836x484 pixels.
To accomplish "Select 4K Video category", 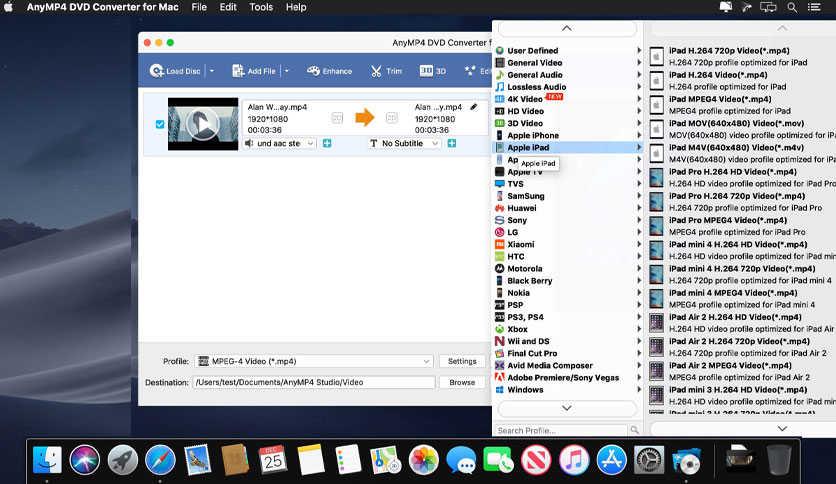I will click(x=568, y=99).
